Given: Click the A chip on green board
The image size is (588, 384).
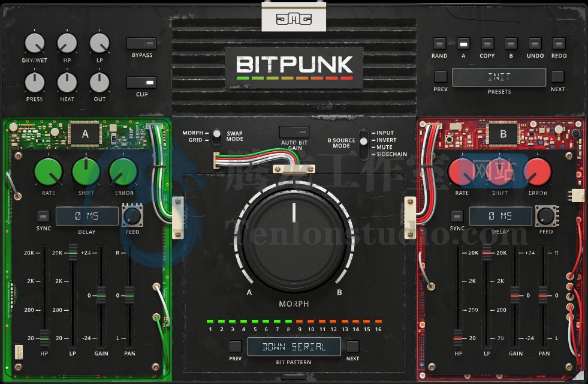Looking at the screenshot, I should tap(85, 134).
